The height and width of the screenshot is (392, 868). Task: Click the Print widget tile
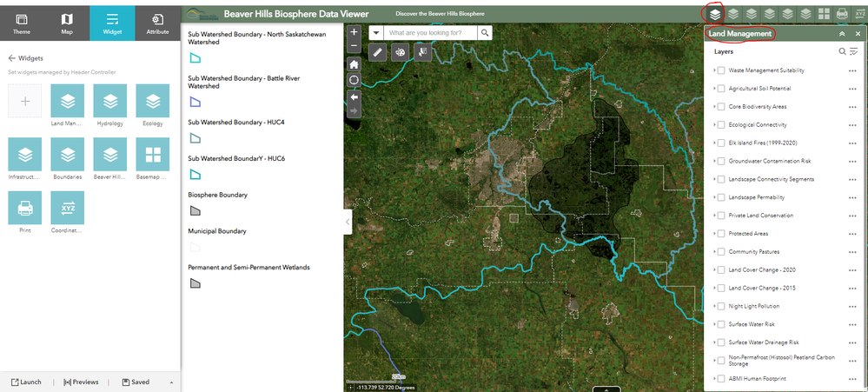pos(25,208)
